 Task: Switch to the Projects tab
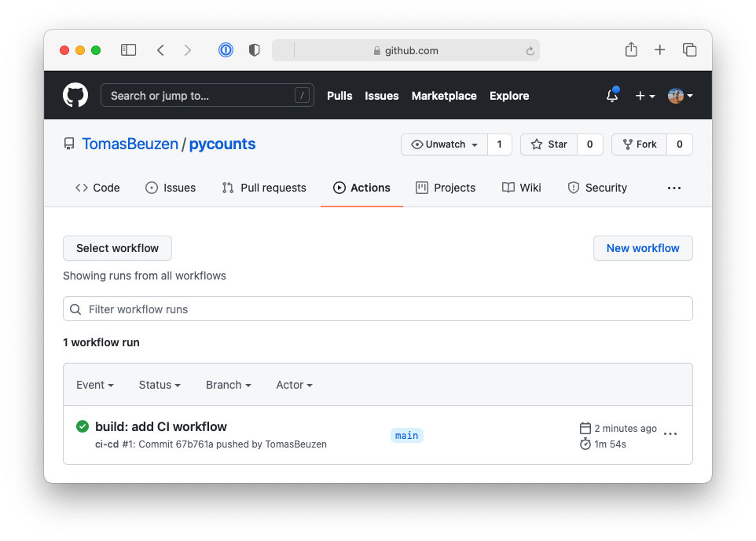[x=446, y=188]
